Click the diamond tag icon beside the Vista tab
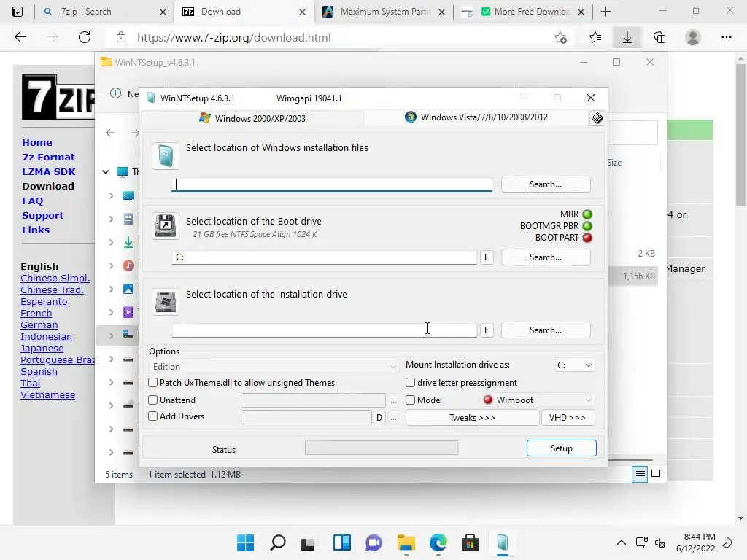Image resolution: width=747 pixels, height=560 pixels. tap(597, 118)
